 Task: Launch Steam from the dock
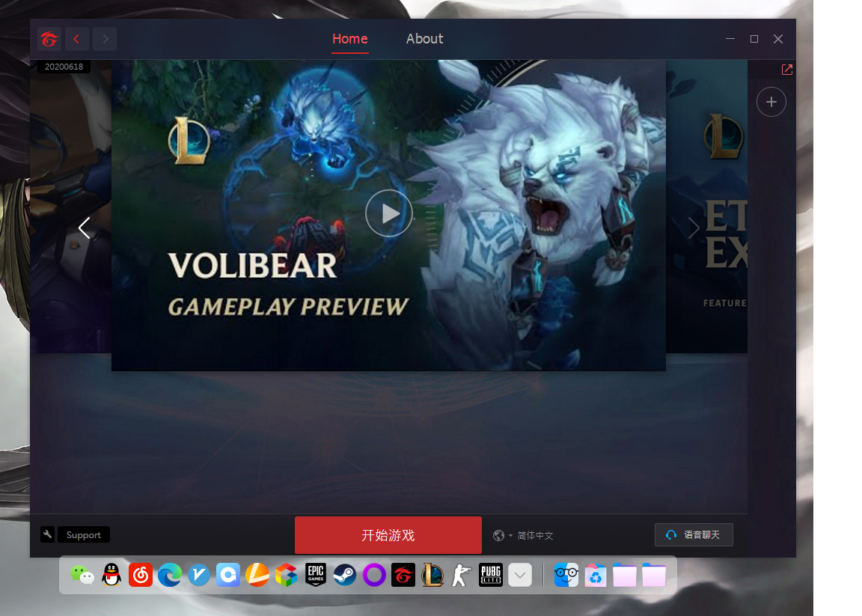click(x=345, y=576)
